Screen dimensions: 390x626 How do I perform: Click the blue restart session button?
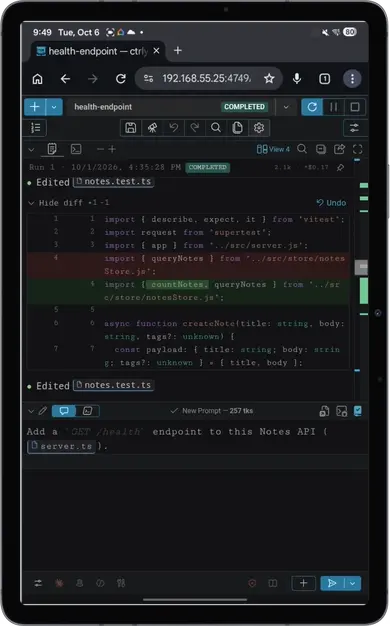(312, 107)
